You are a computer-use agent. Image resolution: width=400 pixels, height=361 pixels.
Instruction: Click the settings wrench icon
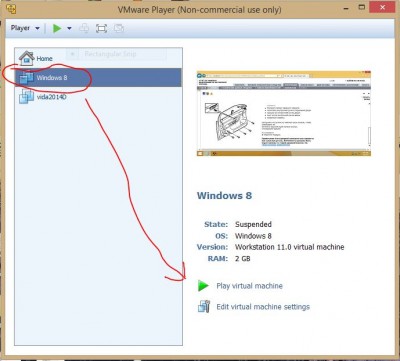point(204,306)
